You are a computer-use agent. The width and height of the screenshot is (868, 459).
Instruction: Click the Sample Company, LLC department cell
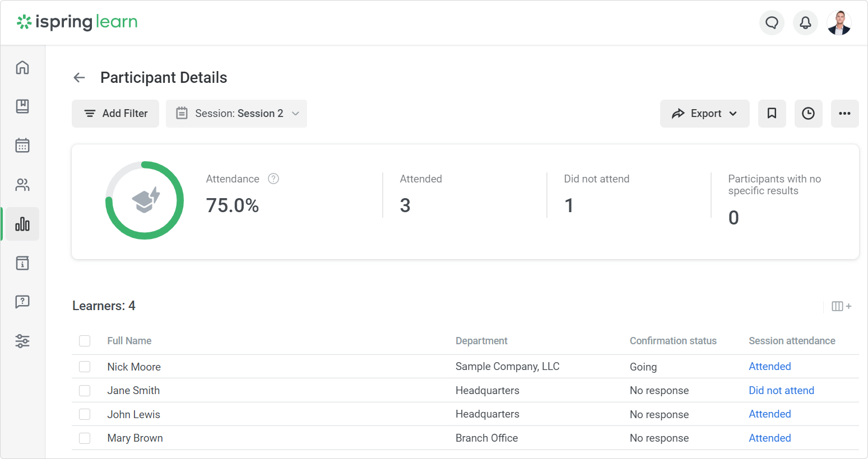[507, 367]
